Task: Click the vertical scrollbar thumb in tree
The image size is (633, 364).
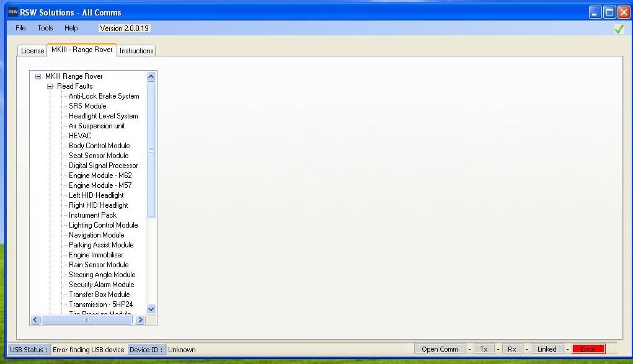Action: (151, 150)
